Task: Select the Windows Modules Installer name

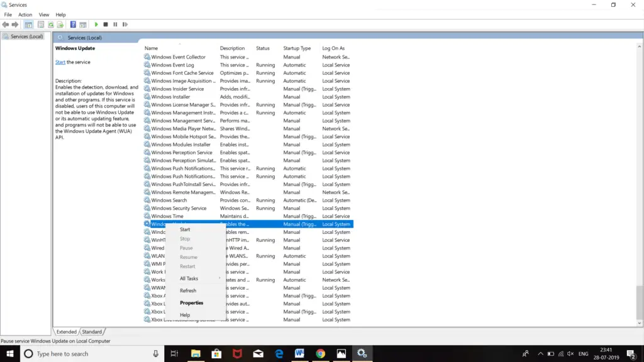Action: pos(180,145)
